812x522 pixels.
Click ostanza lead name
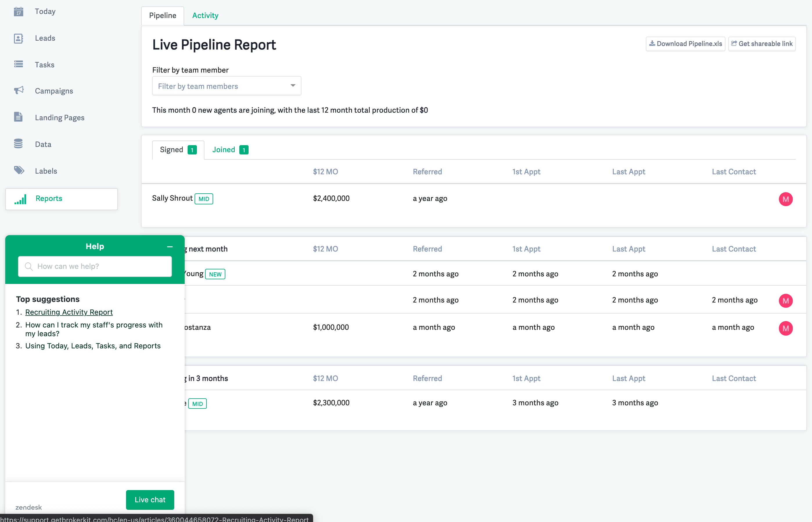(x=197, y=327)
